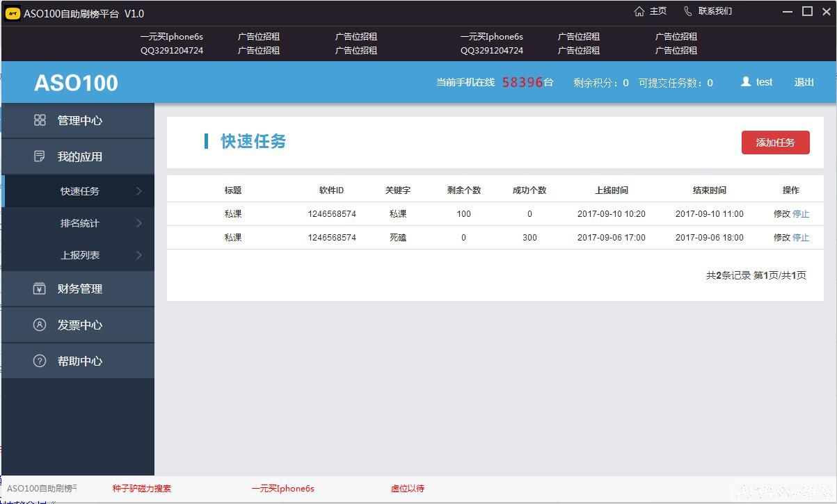Click the 我的应用 document icon

coord(40,156)
